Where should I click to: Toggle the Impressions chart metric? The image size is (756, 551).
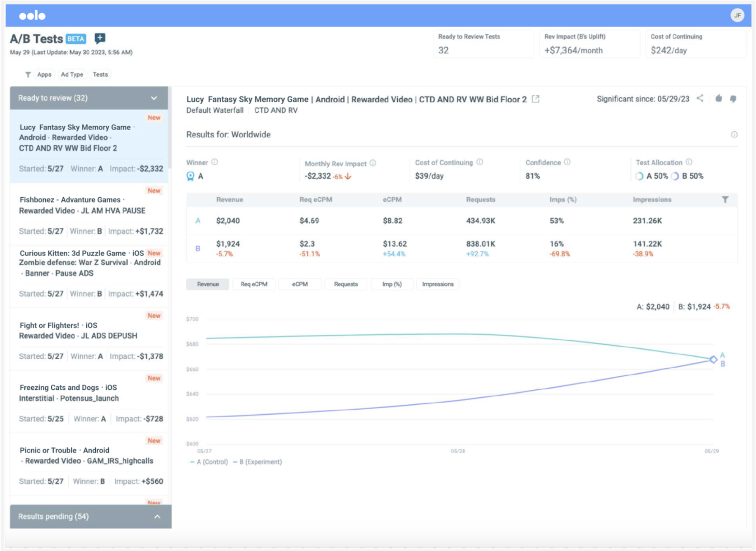[437, 284]
